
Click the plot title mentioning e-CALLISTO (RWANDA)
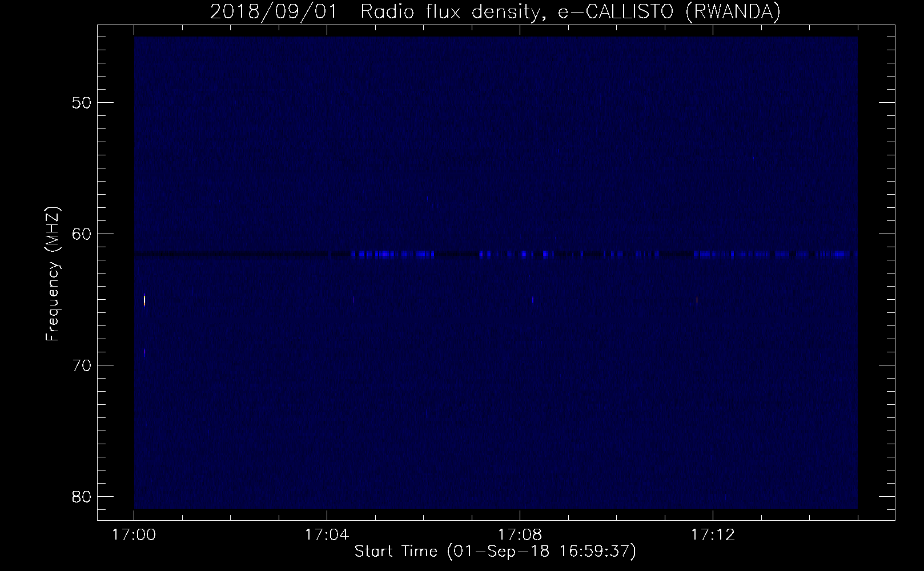[495, 11]
